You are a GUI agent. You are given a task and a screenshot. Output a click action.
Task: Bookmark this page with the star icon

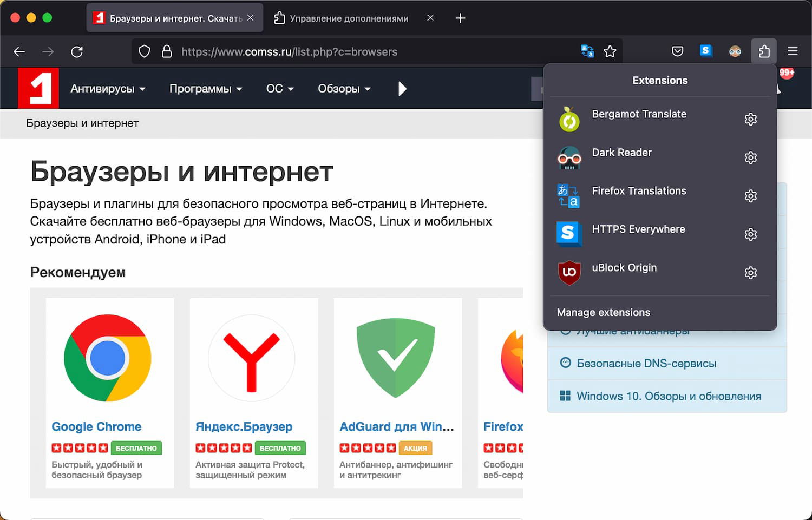click(x=610, y=51)
